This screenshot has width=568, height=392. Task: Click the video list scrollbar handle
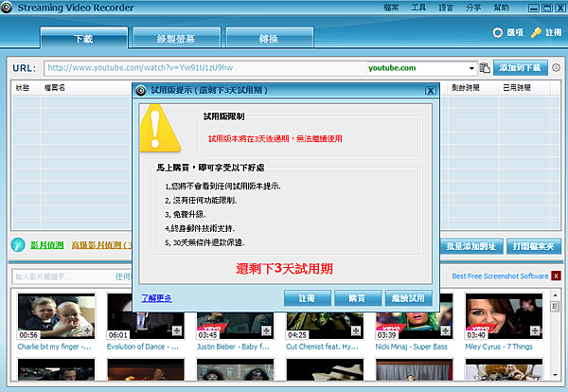click(x=555, y=307)
